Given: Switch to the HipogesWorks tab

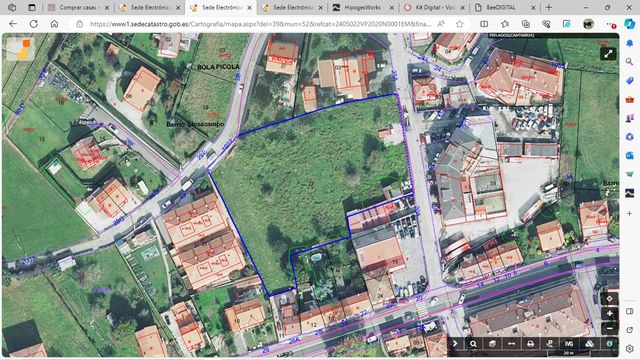Looking at the screenshot, I should [362, 7].
